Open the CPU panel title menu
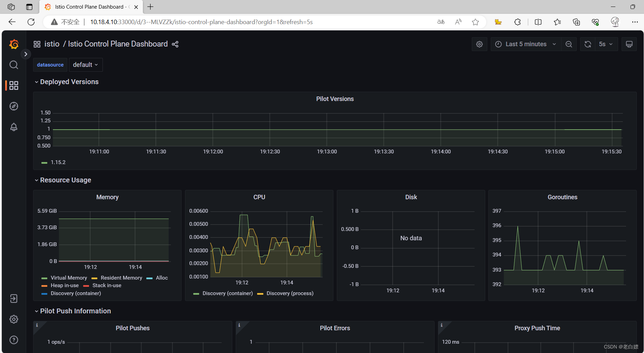Viewport: 644px width, 353px height. pyautogui.click(x=259, y=197)
